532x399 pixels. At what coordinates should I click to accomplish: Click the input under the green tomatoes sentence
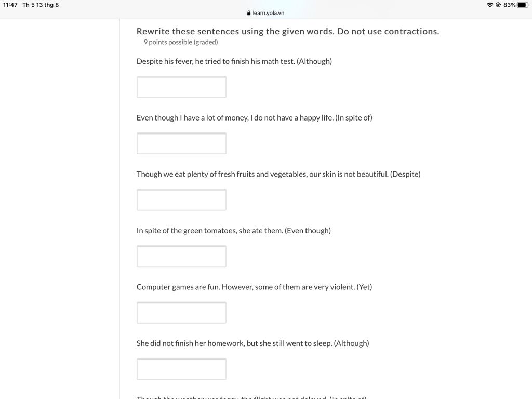[x=181, y=256]
